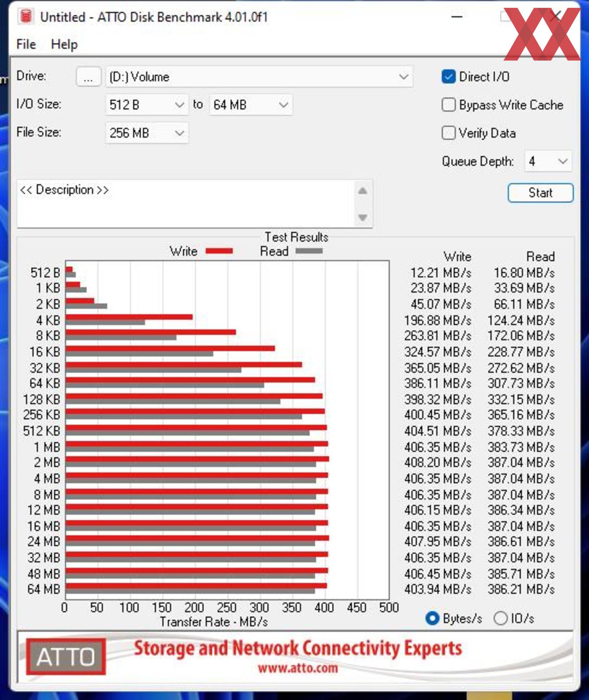The height and width of the screenshot is (700, 589).
Task: Select the Bytes/s radio button
Action: (432, 618)
